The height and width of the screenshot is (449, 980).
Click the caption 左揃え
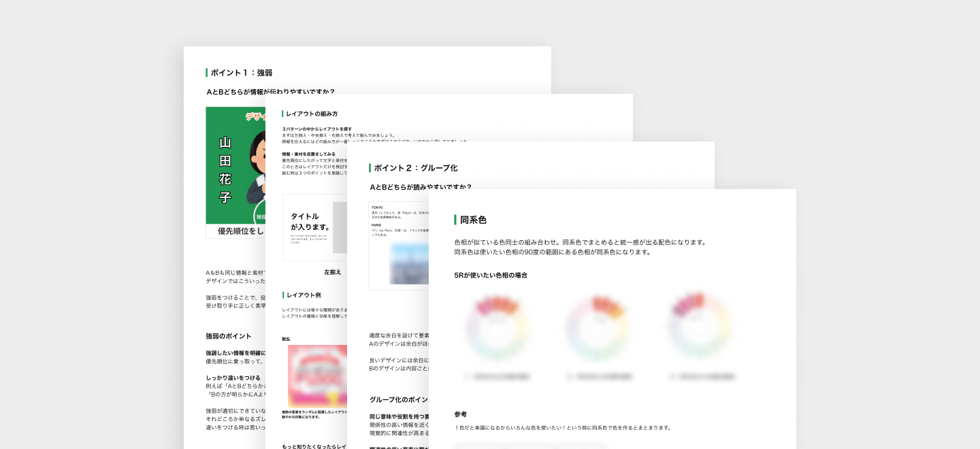tap(333, 272)
